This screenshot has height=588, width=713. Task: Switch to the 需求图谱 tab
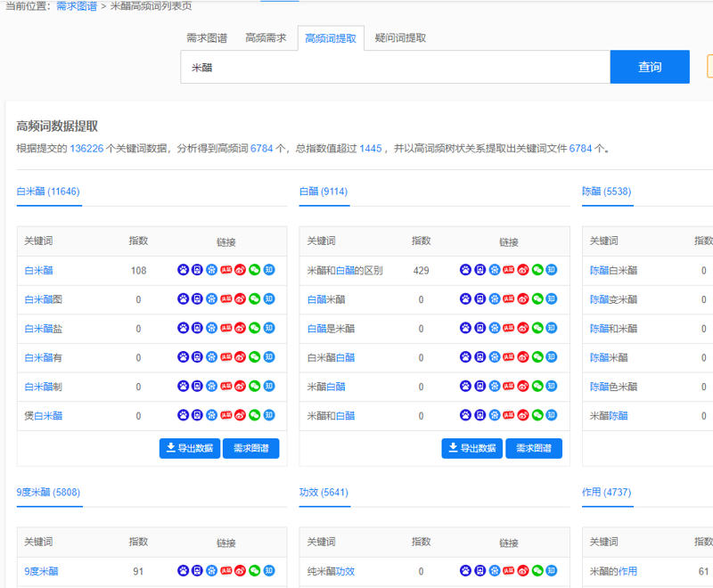[x=207, y=38]
